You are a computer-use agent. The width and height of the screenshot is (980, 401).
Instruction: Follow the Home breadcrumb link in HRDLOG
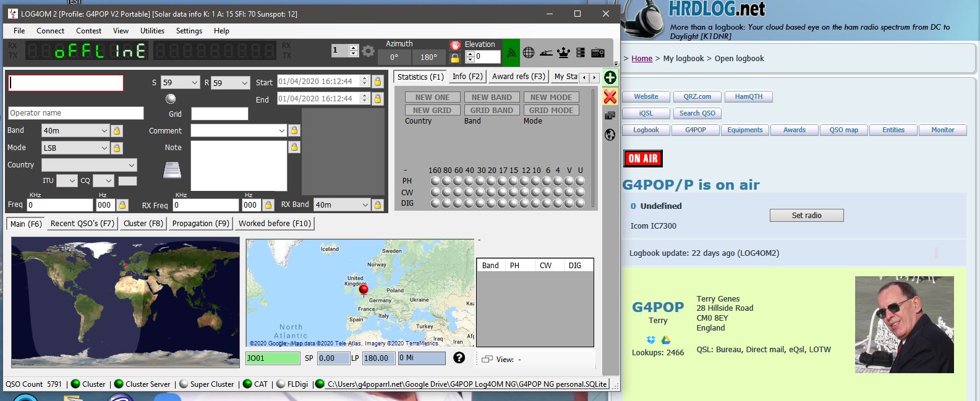[642, 59]
